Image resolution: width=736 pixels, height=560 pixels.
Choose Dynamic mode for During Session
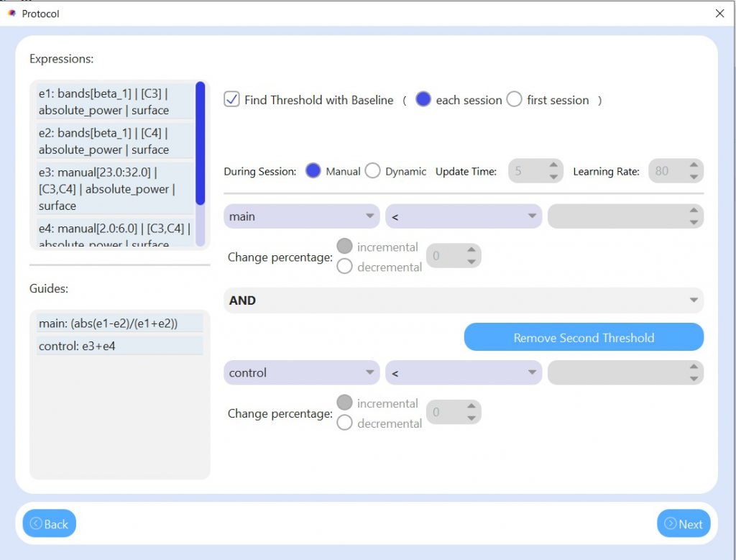[x=372, y=171]
